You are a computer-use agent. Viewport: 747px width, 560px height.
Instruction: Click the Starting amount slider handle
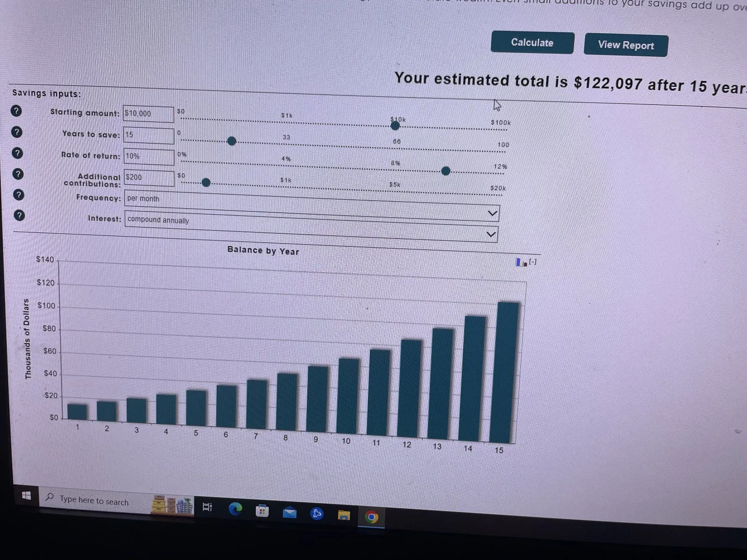click(x=395, y=126)
